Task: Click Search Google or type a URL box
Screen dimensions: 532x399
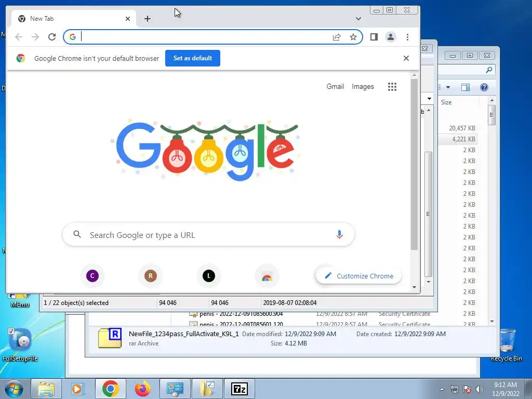Action: [208, 234]
